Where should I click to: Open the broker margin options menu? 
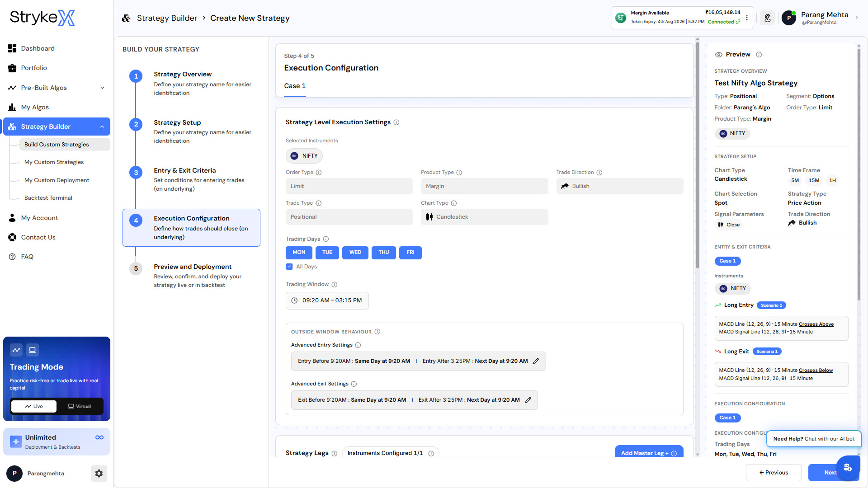click(747, 18)
